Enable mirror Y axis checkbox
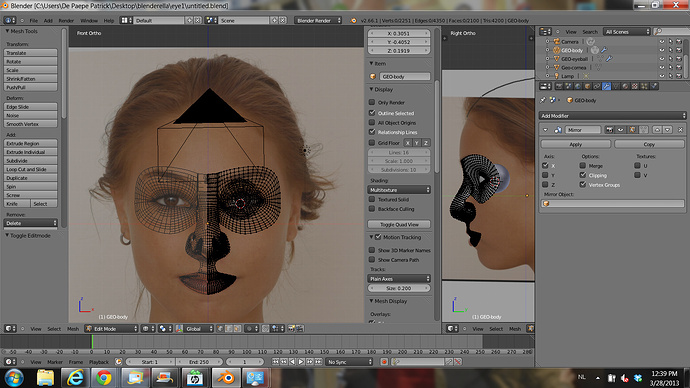The image size is (690, 388). pos(545,175)
